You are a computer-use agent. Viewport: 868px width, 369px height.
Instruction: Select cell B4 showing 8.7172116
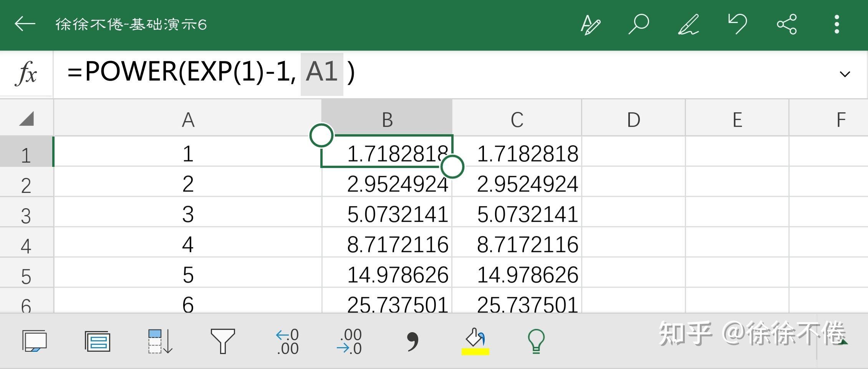point(387,243)
